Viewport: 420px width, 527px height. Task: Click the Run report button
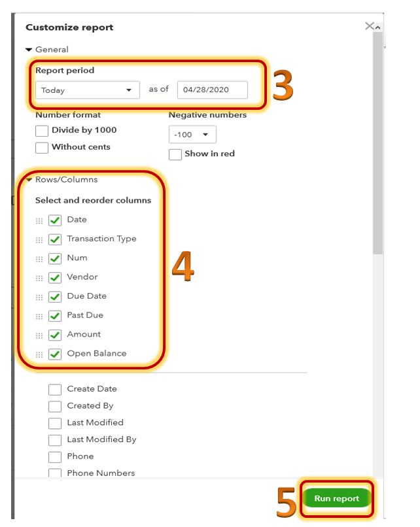pos(337,498)
